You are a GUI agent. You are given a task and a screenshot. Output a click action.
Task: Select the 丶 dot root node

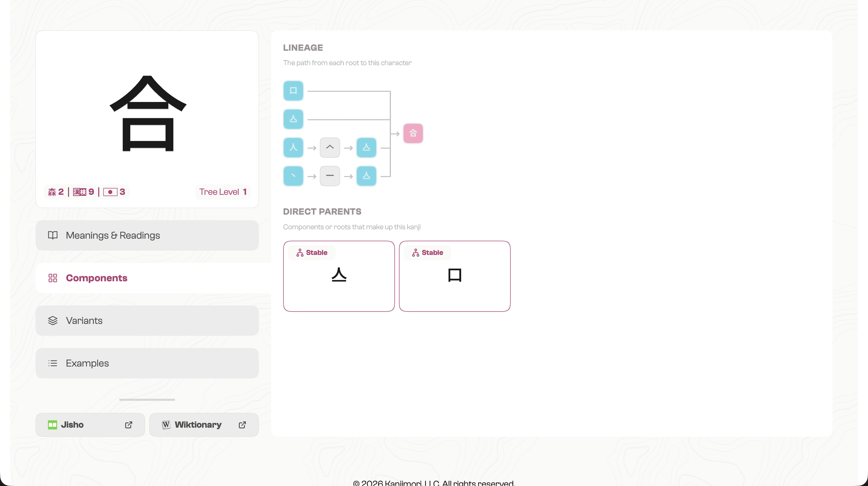click(x=293, y=176)
